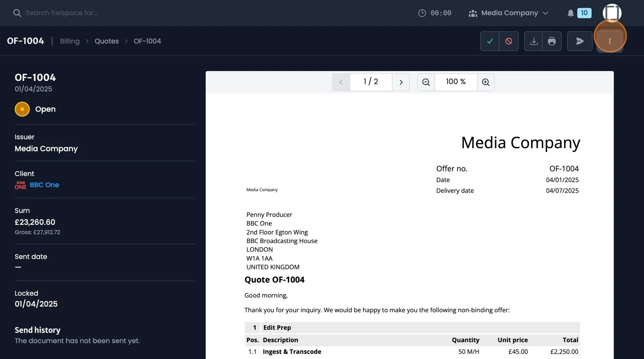This screenshot has height=359, width=644.
Task: Download quote OF-1004
Action: click(x=533, y=41)
